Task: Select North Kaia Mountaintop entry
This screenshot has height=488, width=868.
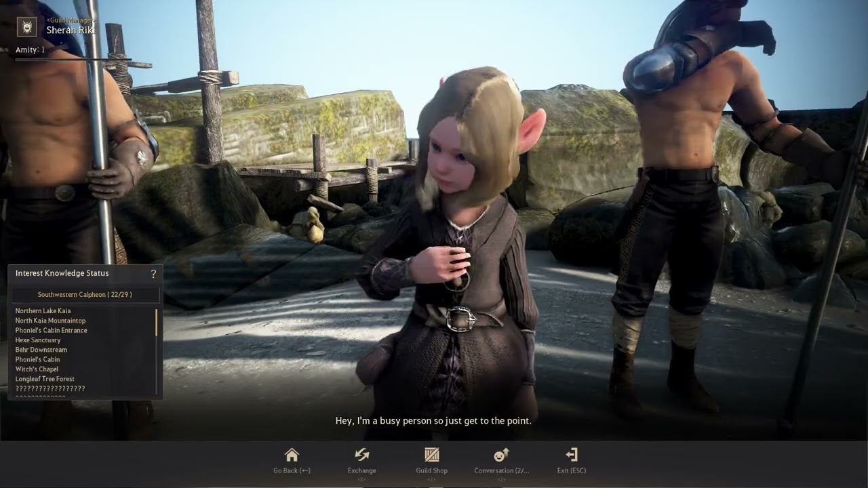Action: 51,321
